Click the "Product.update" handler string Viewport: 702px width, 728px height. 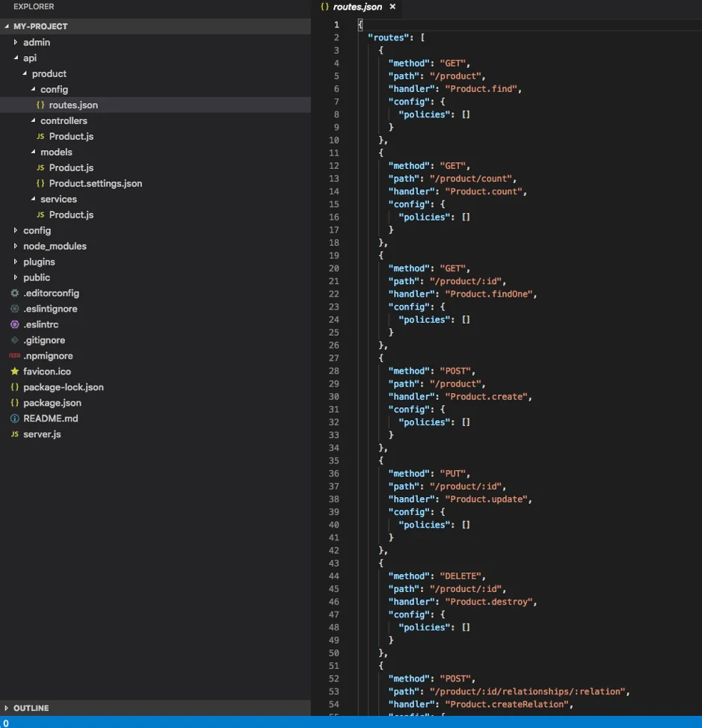click(486, 499)
